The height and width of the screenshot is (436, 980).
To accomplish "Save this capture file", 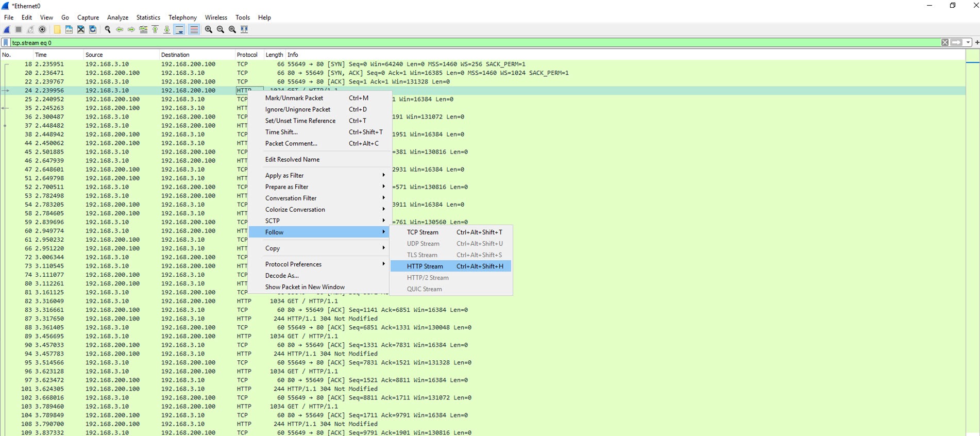I will [x=69, y=29].
